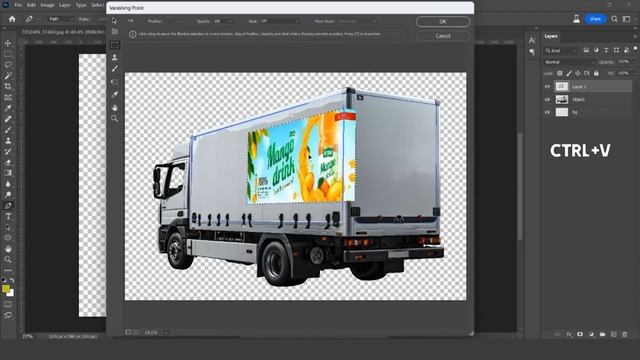Image resolution: width=640 pixels, height=360 pixels.
Task: Open the Edit menu
Action: click(31, 5)
